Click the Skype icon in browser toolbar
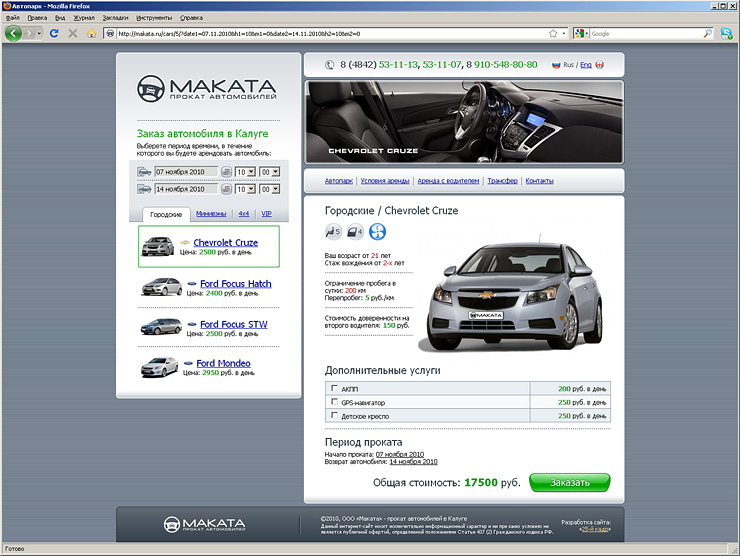 click(726, 33)
